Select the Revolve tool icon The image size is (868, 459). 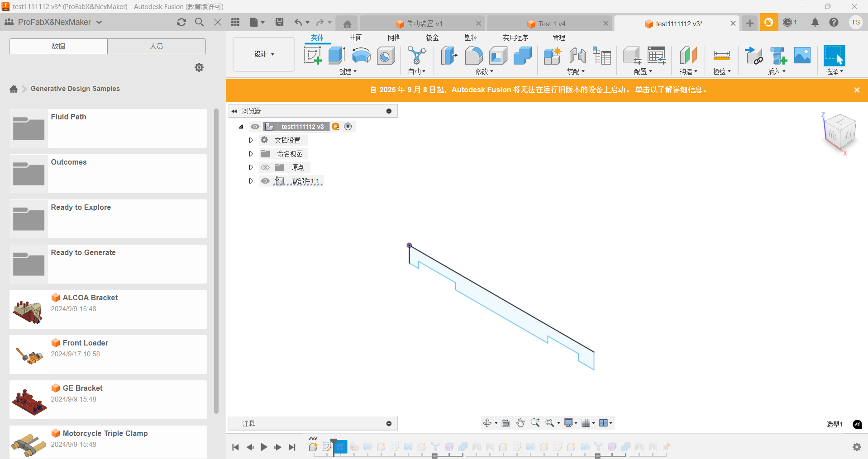(x=361, y=56)
